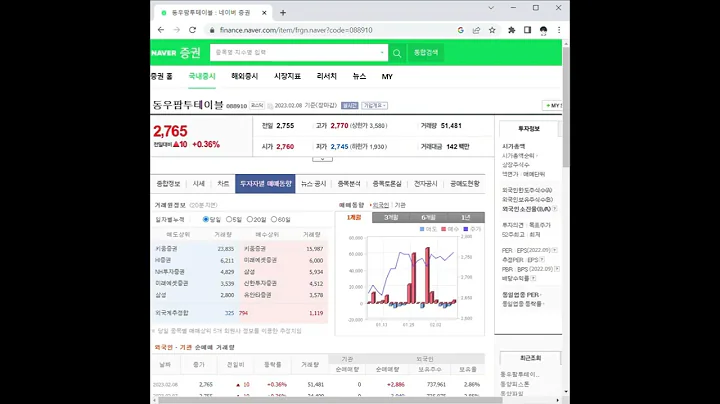Switch to the 시세 tab
The width and height of the screenshot is (720, 404).
tap(199, 184)
